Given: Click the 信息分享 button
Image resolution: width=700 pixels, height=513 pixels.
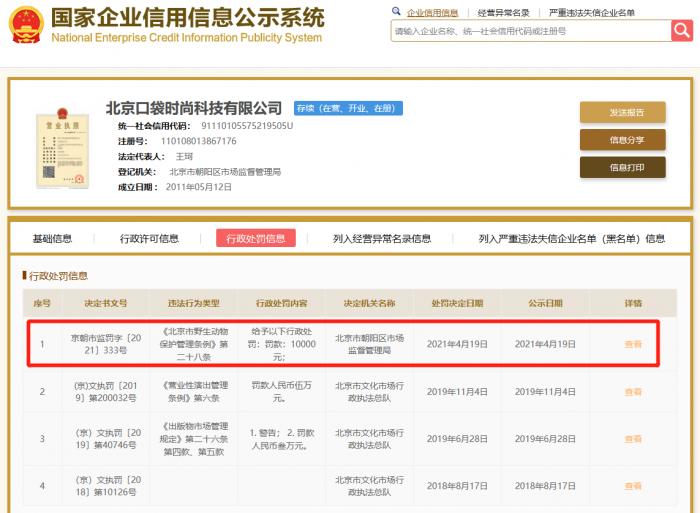Looking at the screenshot, I should [622, 140].
